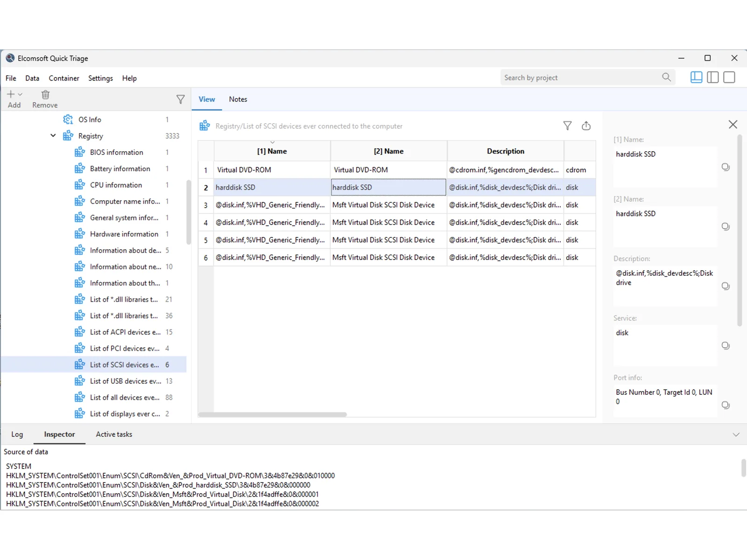Image resolution: width=747 pixels, height=560 pixels.
Task: Copy the Port info value
Action: 726,405
